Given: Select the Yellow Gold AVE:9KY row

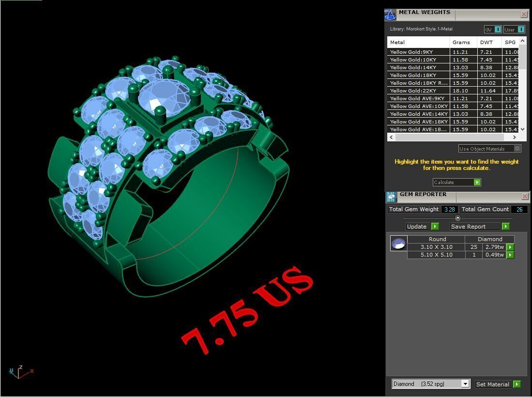Looking at the screenshot, I should 453,98.
